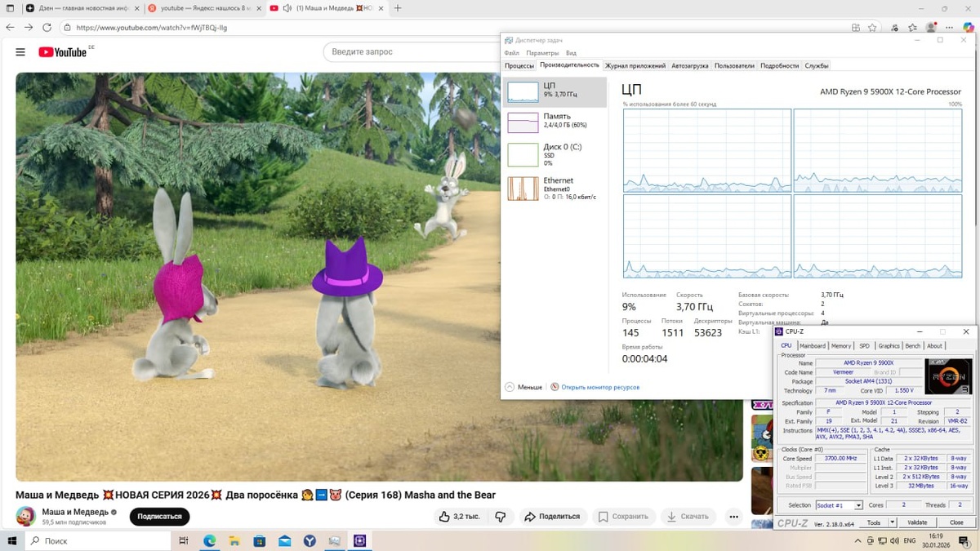Like the video with the thumbs-up button

(x=459, y=517)
